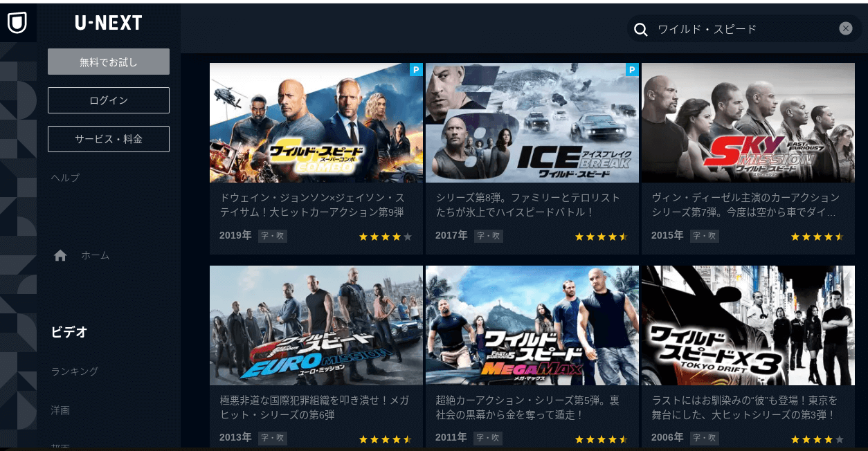Click the search input containing ワイルド・スピード

[x=743, y=29]
